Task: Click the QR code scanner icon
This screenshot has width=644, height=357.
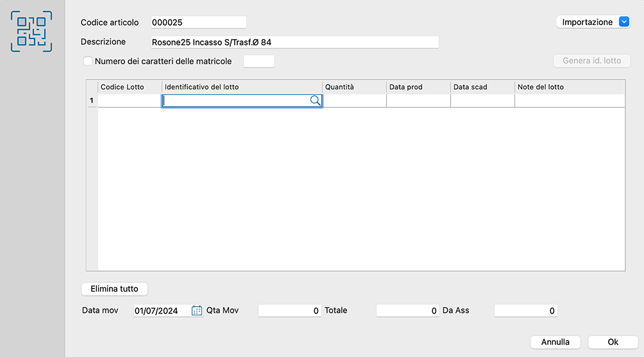Action: 31,31
